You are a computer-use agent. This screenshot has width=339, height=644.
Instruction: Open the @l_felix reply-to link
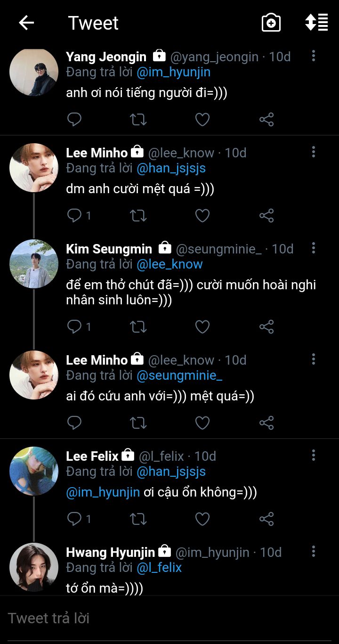[159, 568]
